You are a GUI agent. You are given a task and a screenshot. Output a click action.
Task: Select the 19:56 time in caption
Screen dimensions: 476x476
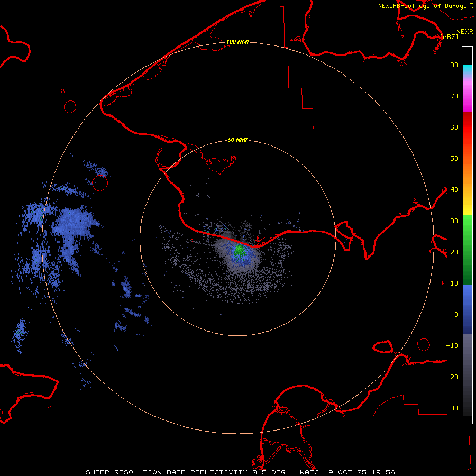tap(384, 472)
